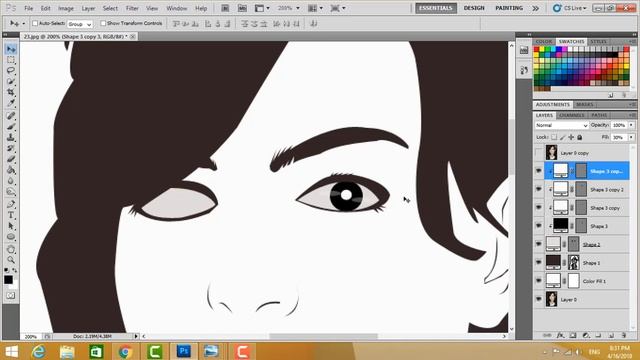
Task: Select the Blur tool
Action: pos(11,181)
